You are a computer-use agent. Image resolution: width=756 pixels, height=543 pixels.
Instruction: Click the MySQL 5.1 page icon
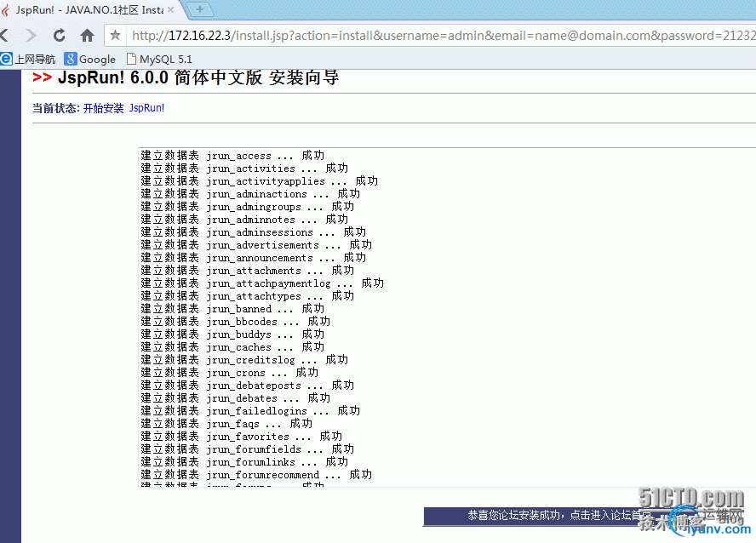[x=131, y=59]
